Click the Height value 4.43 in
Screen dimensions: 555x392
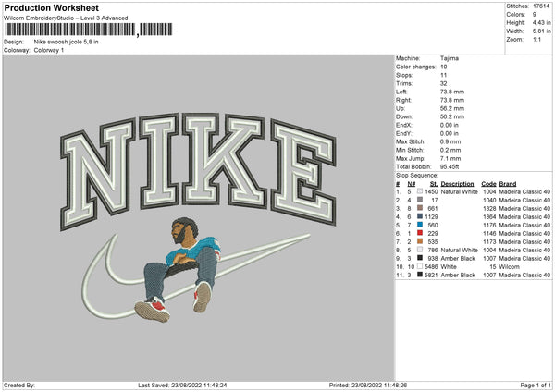[542, 22]
